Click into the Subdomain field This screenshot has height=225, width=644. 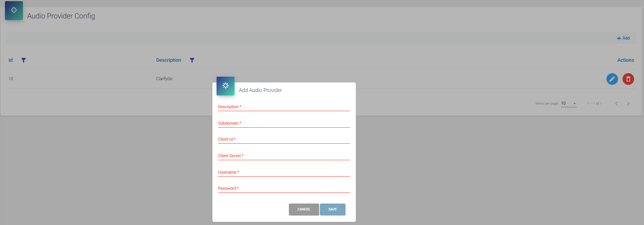pos(284,123)
